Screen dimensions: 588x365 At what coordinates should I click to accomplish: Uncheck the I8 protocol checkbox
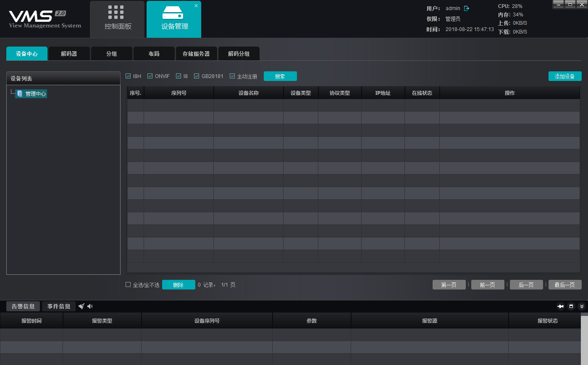pyautogui.click(x=178, y=76)
